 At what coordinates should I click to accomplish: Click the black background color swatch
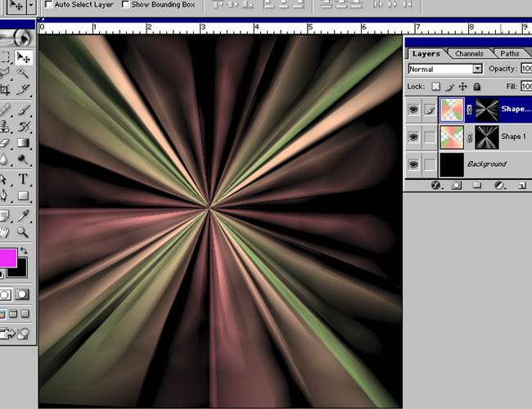click(x=21, y=272)
